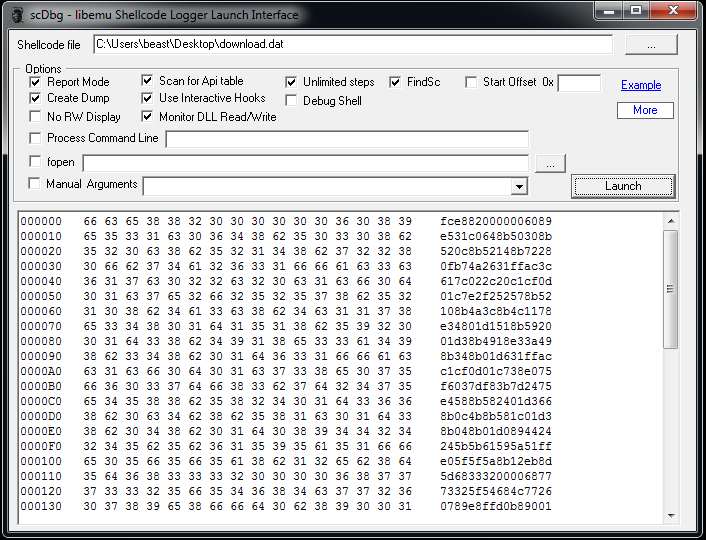Select offset 000080 row label
The width and height of the screenshot is (706, 540).
point(41,341)
